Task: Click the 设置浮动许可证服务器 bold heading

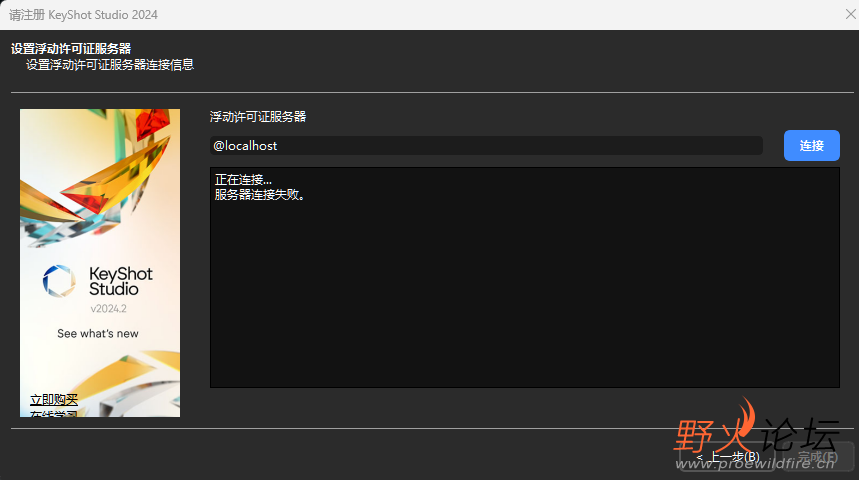Action: coord(71,48)
